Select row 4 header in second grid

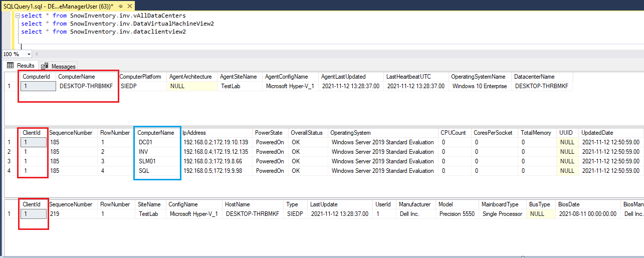[12, 171]
